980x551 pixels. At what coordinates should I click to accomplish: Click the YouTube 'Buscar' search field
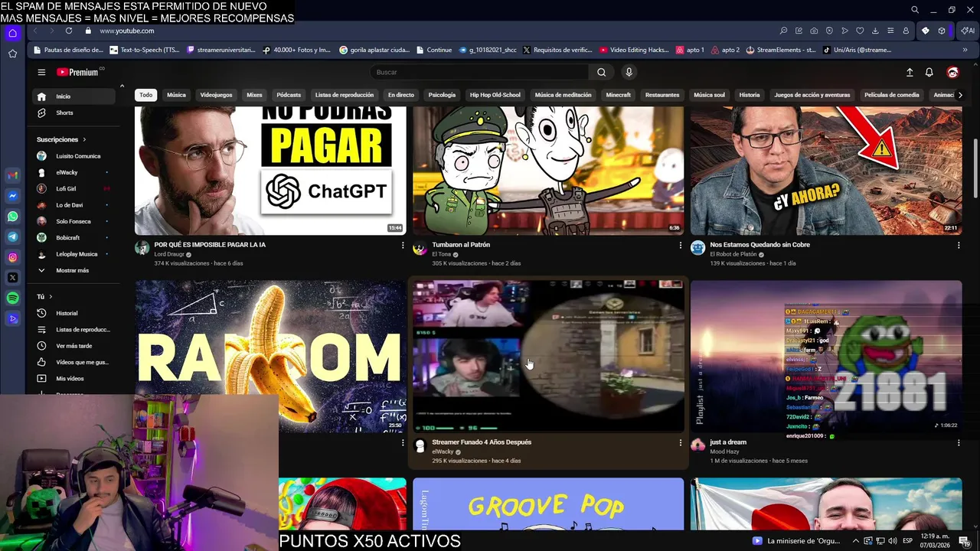[480, 72]
